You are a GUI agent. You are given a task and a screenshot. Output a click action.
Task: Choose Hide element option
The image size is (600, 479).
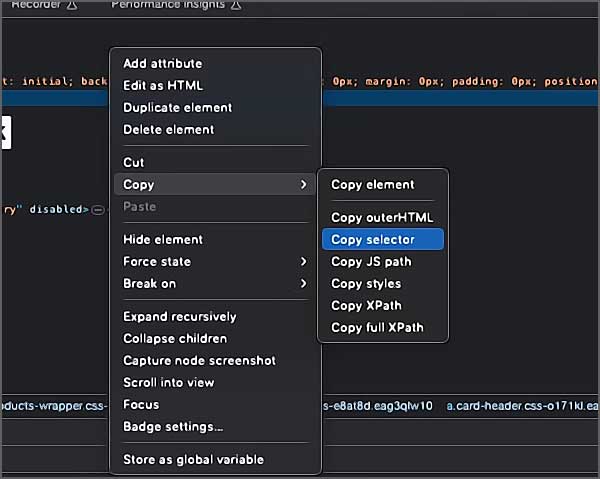point(215,240)
